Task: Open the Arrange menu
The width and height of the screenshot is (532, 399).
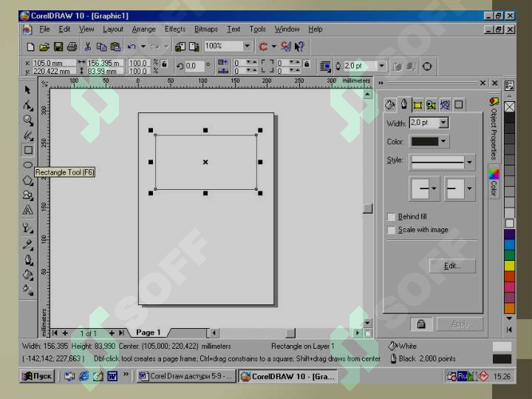Action: coord(143,30)
